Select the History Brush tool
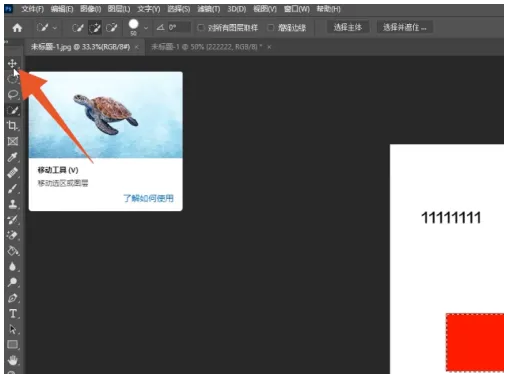The height and width of the screenshot is (374, 508). 13,220
